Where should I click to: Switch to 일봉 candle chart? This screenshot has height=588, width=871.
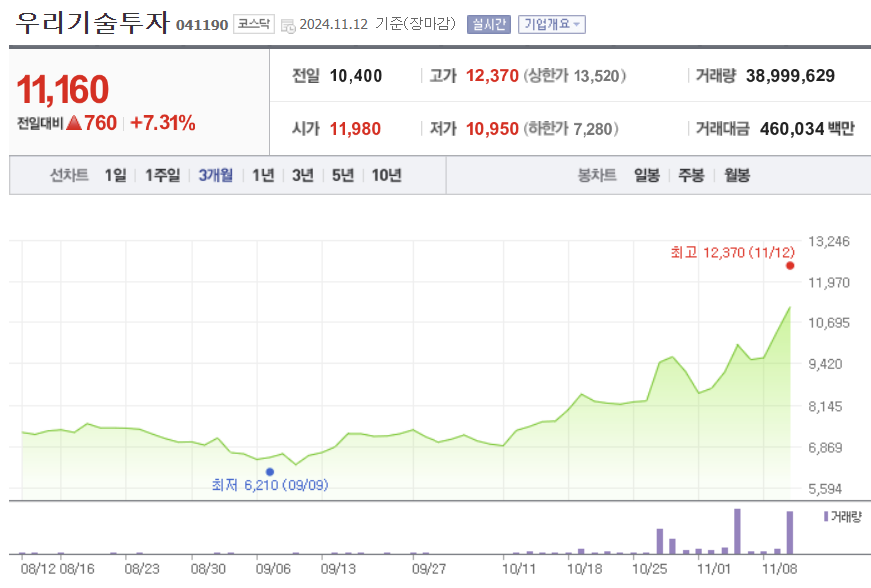pos(647,176)
